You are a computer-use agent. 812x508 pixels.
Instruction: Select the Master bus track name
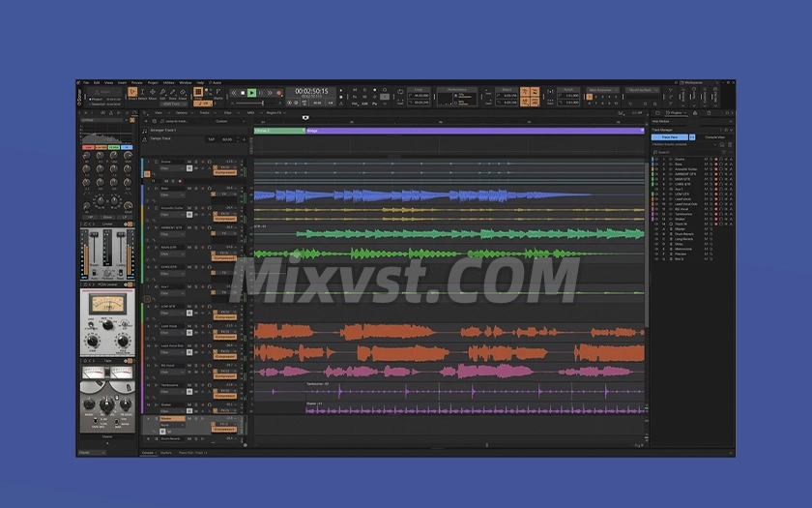coord(172,418)
